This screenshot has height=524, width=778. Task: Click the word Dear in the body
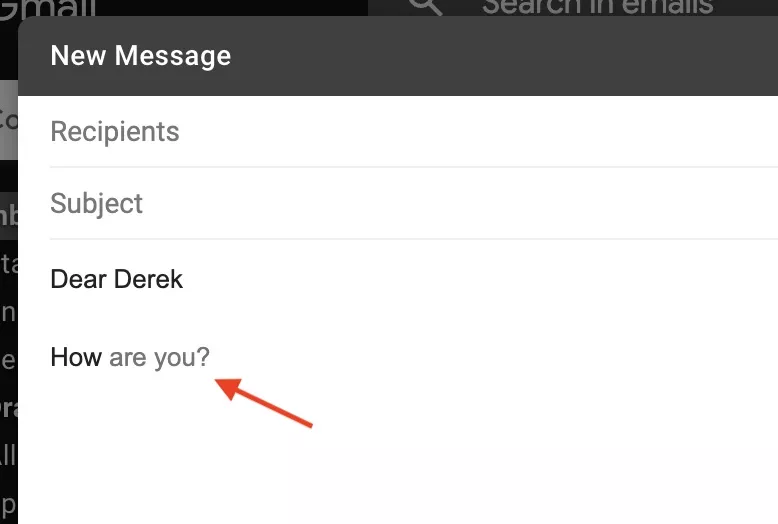(x=76, y=279)
